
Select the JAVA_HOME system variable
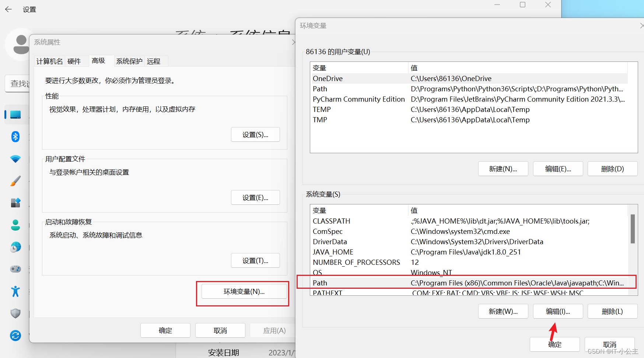tap(469, 252)
